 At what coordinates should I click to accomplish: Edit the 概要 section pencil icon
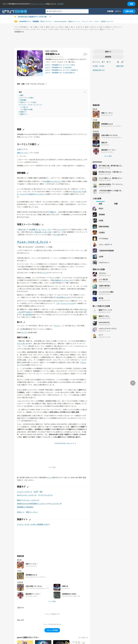click(24, 130)
